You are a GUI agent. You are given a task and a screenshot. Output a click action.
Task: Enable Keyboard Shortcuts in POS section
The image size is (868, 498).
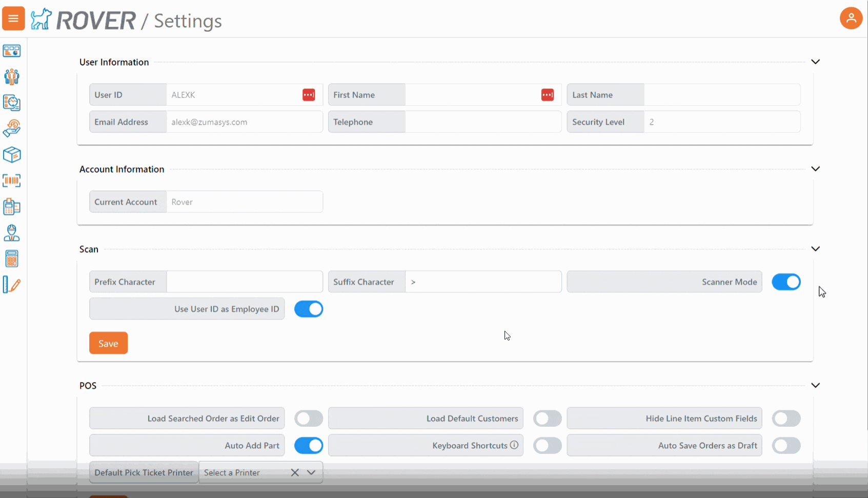(547, 445)
